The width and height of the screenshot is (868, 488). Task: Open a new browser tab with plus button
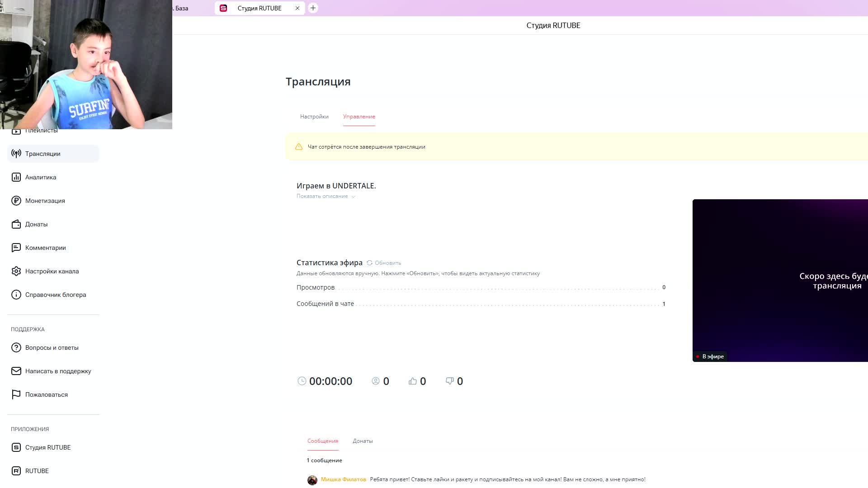pyautogui.click(x=313, y=8)
